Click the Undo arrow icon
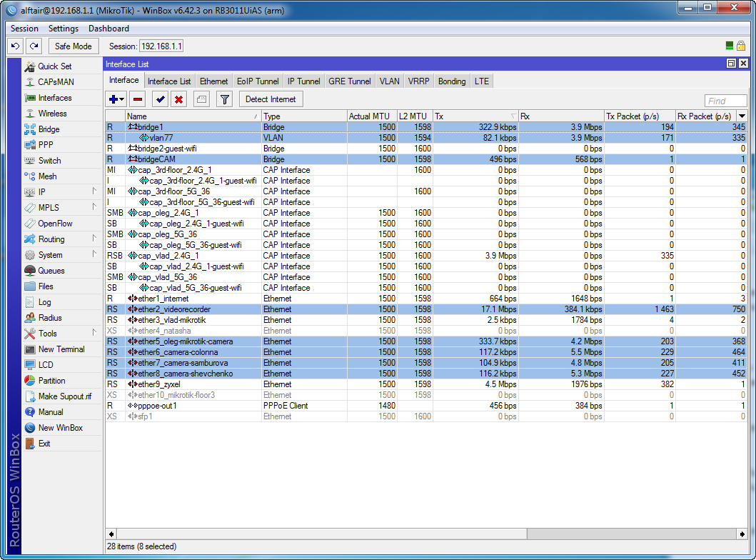The height and width of the screenshot is (560, 756). [16, 46]
